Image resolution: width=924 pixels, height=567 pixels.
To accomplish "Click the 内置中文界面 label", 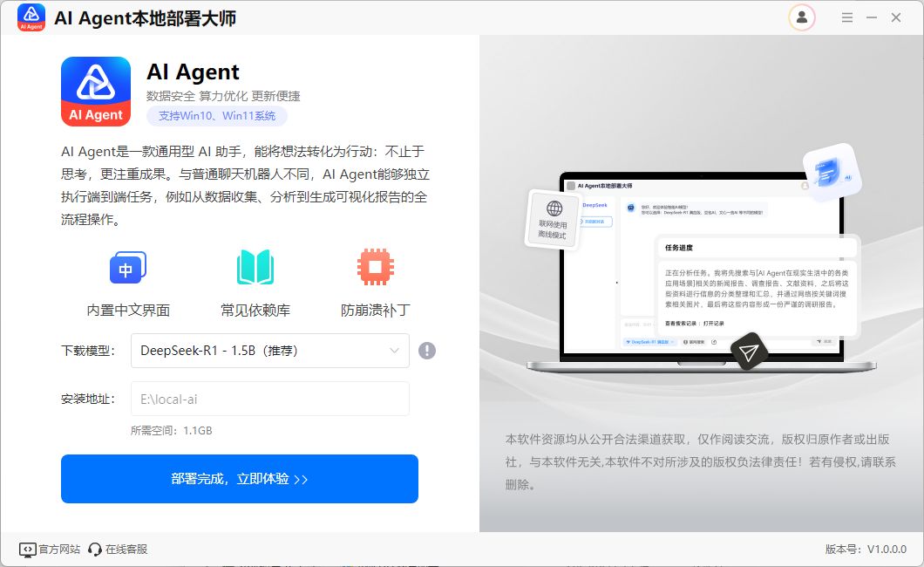I will click(128, 310).
